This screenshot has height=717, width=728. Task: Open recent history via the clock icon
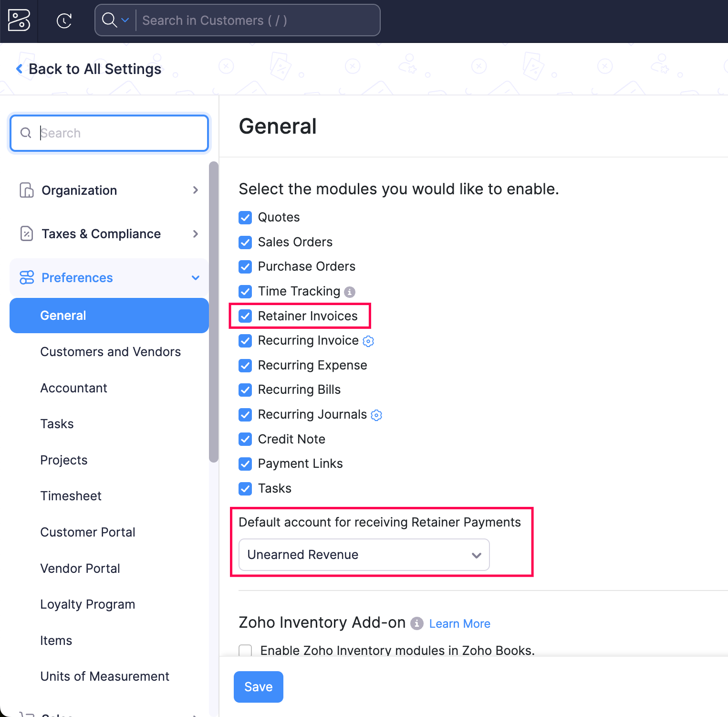63,20
